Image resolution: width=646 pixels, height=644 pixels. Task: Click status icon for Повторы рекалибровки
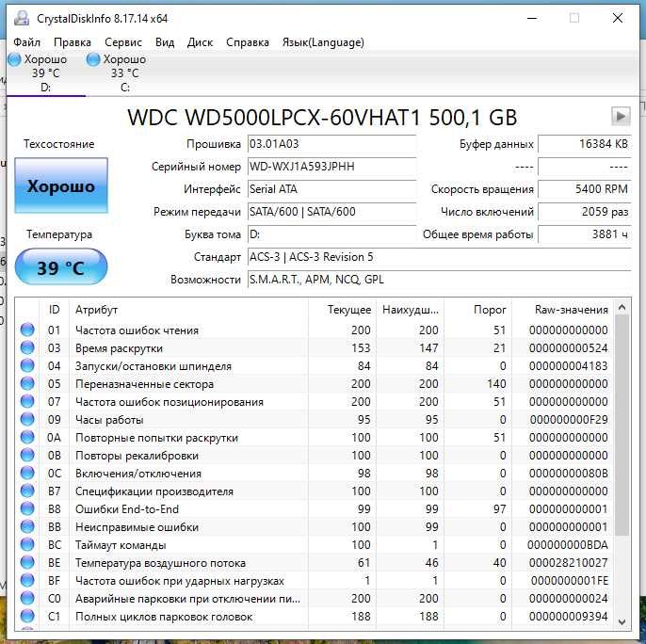click(x=27, y=456)
